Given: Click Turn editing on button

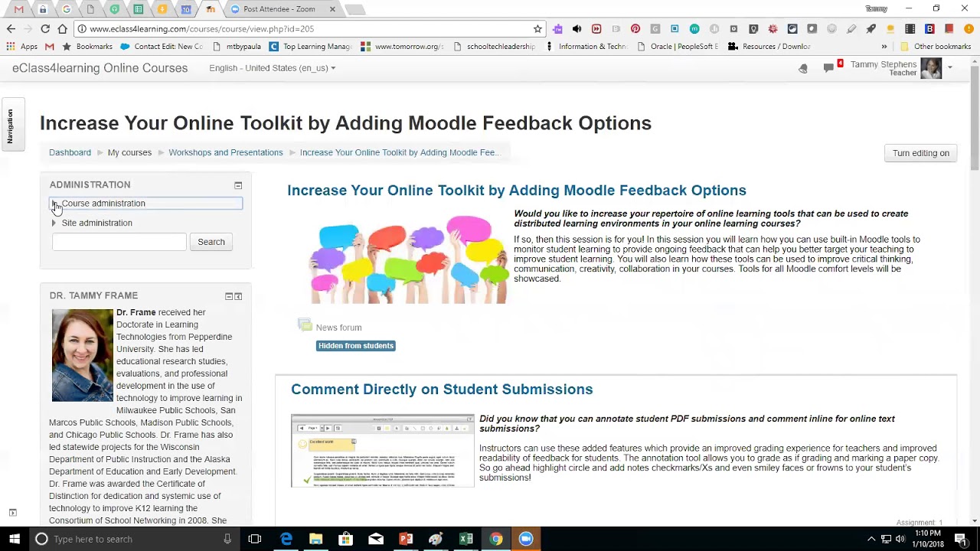Looking at the screenshot, I should click(920, 153).
